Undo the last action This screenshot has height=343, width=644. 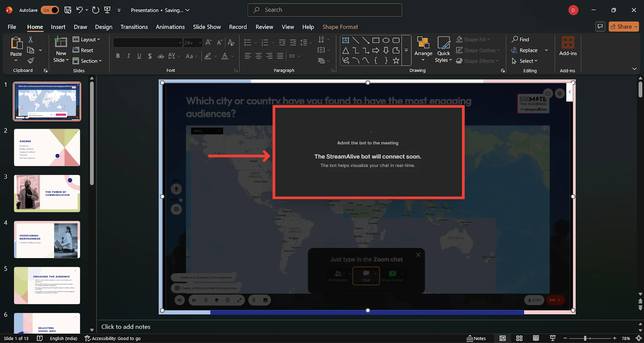(x=79, y=10)
